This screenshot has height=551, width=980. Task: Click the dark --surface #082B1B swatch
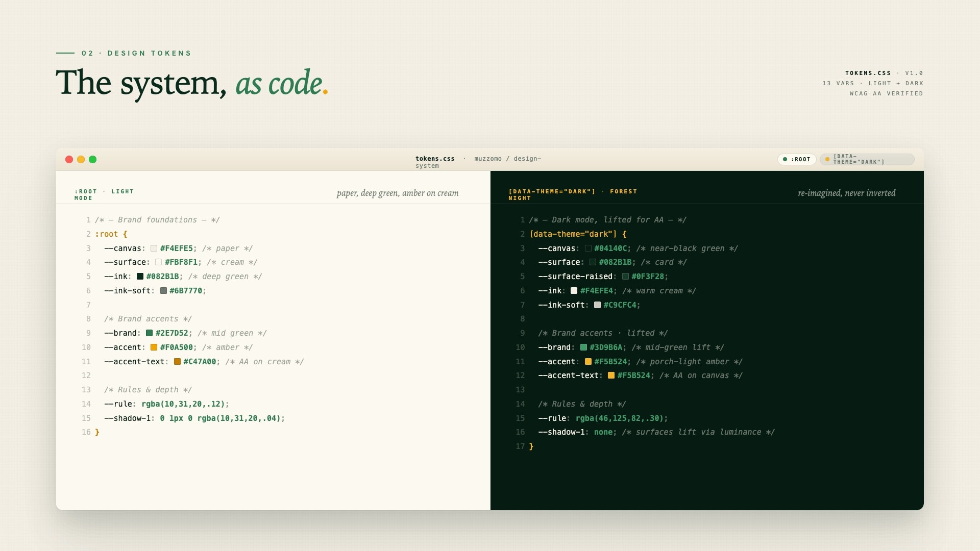593,262
